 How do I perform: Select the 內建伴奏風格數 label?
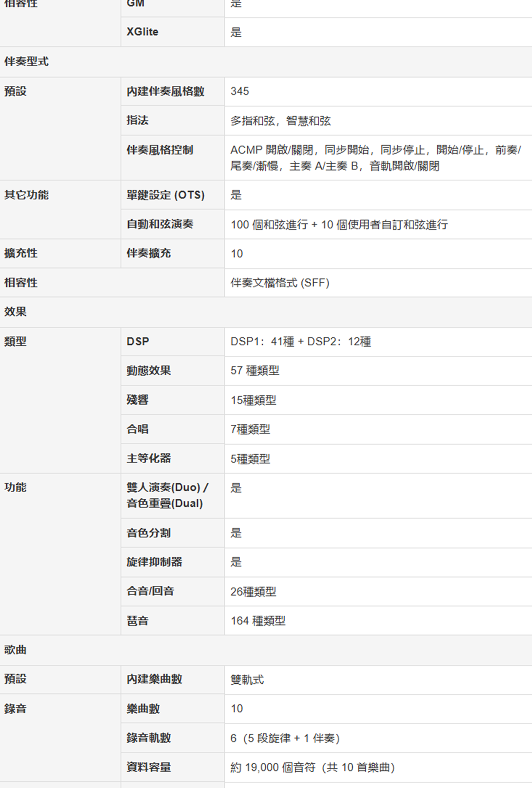pyautogui.click(x=165, y=91)
